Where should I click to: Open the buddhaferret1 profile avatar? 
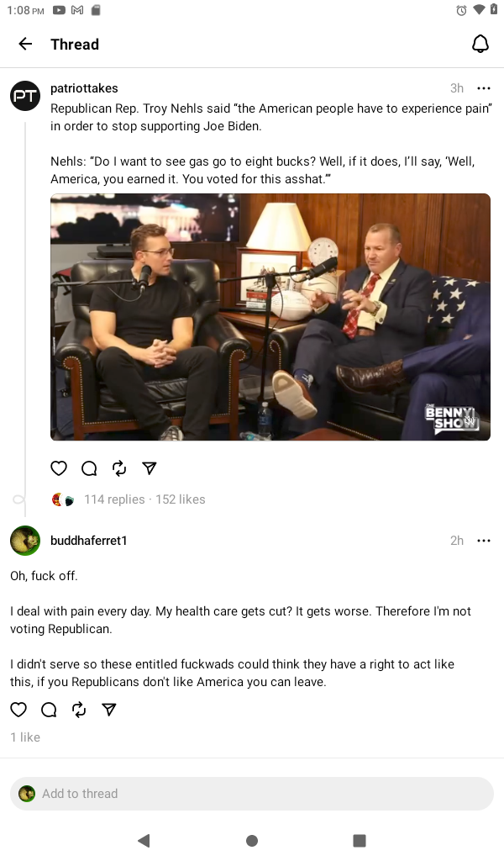click(x=25, y=541)
